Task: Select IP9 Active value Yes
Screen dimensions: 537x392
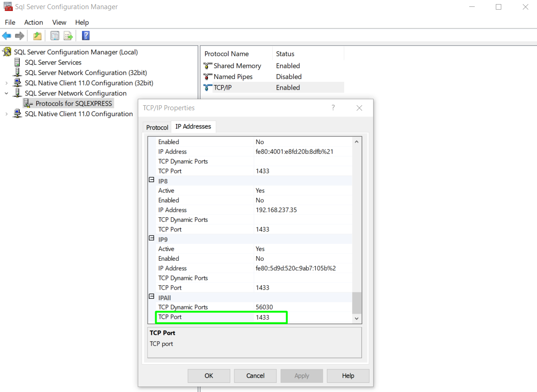Action: coord(303,249)
